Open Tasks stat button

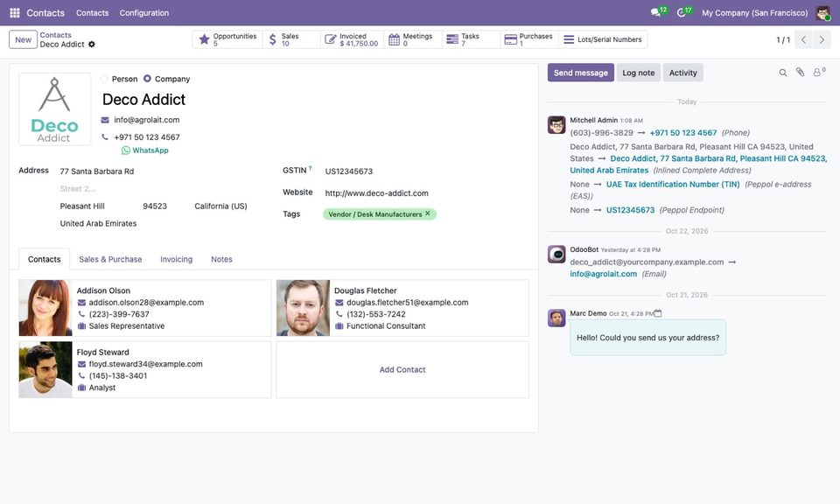point(471,39)
